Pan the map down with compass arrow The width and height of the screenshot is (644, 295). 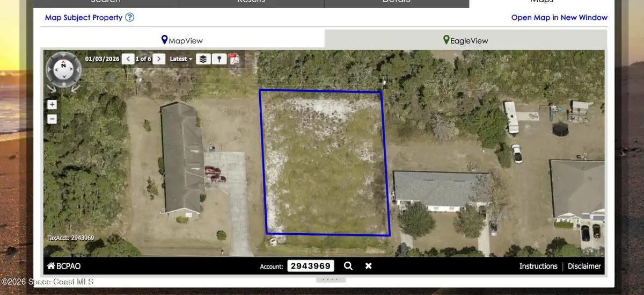(x=64, y=76)
